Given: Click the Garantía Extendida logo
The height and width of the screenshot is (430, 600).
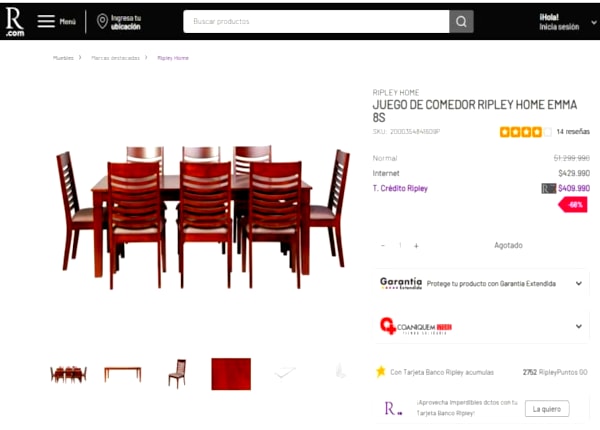Looking at the screenshot, I should point(401,283).
